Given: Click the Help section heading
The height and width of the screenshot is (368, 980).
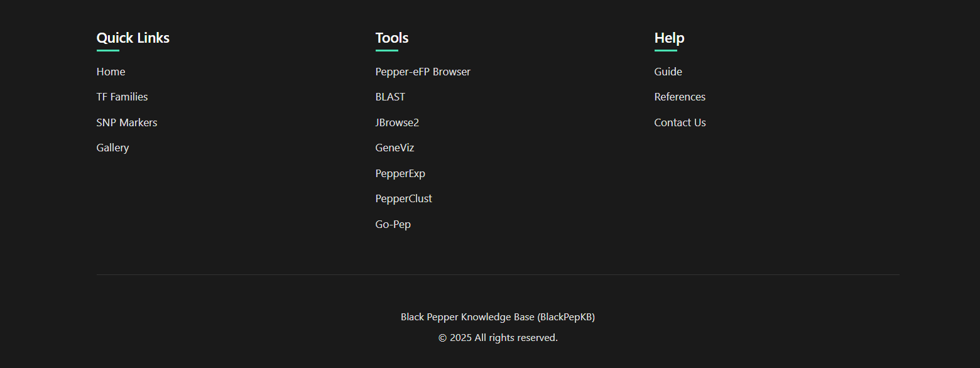Looking at the screenshot, I should click(669, 38).
